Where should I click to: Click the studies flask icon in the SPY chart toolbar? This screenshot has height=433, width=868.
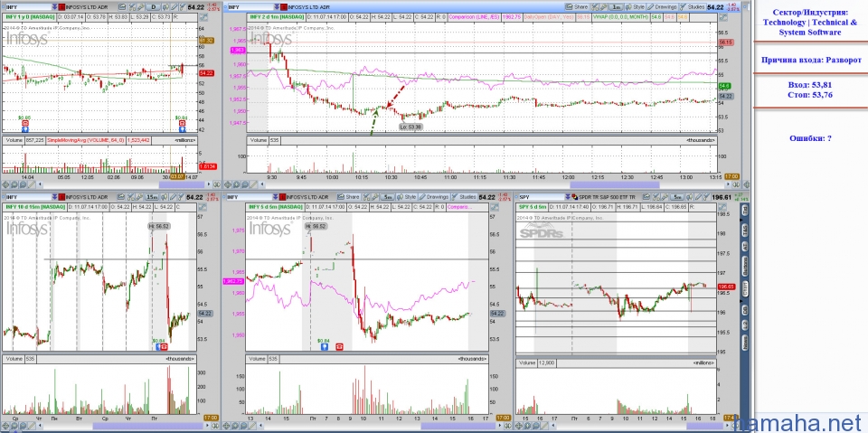707,196
